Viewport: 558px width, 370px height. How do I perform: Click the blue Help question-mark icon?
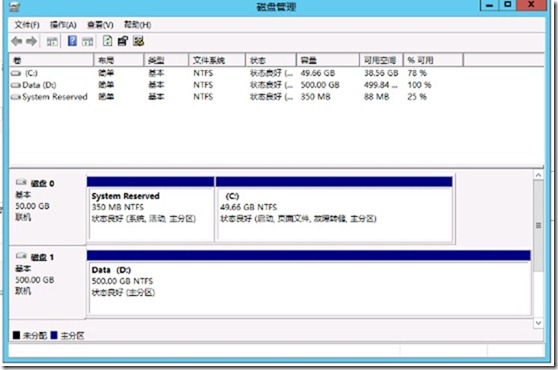point(72,41)
